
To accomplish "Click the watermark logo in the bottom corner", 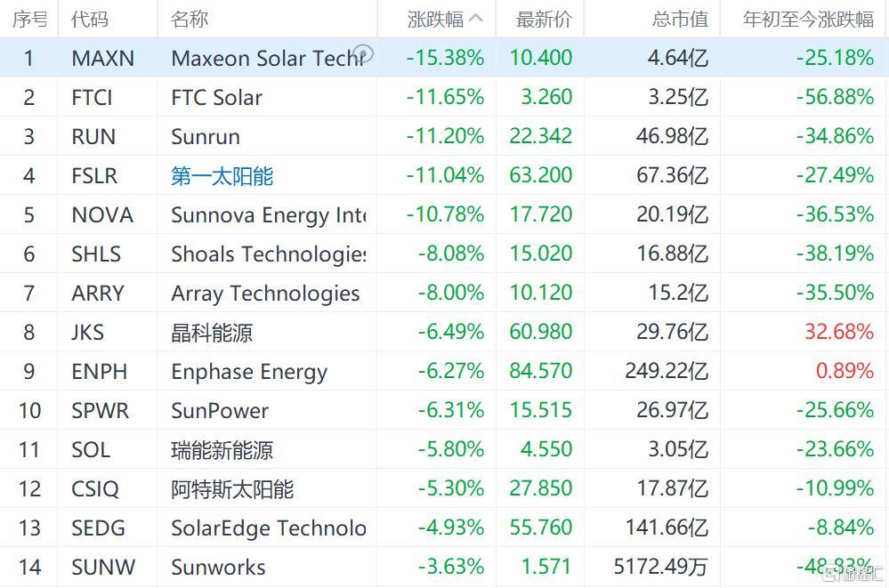I will click(853, 574).
